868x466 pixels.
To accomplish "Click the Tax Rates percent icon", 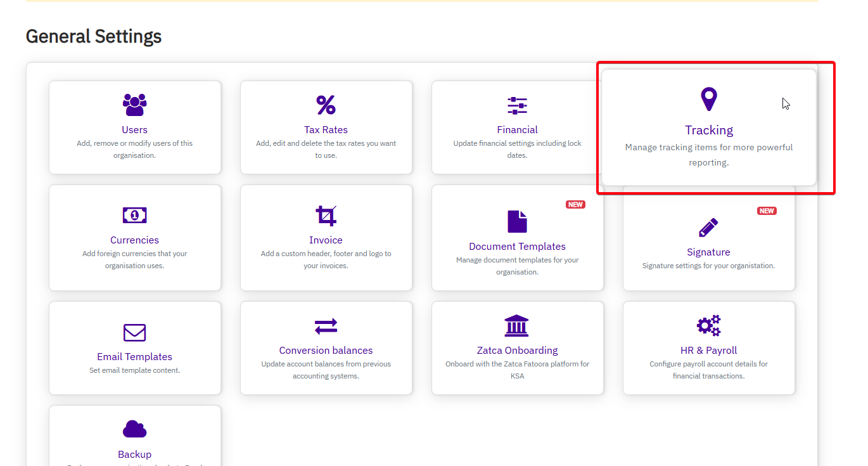I will point(326,105).
